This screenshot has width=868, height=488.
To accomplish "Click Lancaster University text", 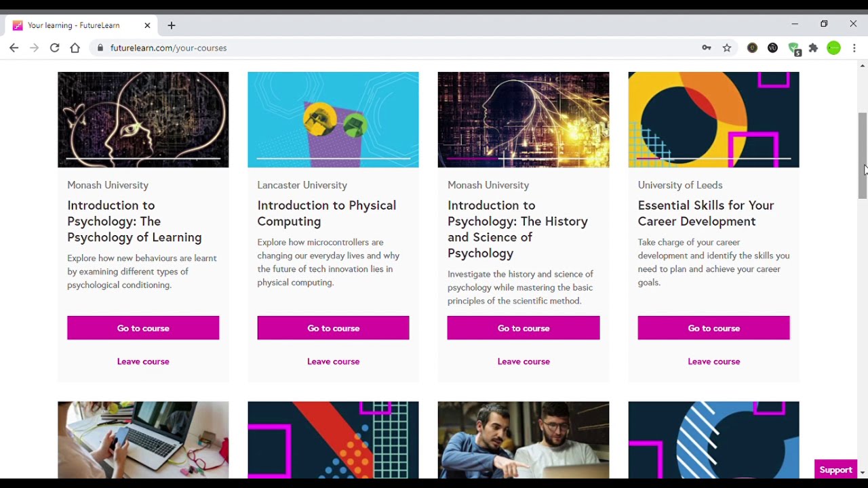I will pos(302,185).
